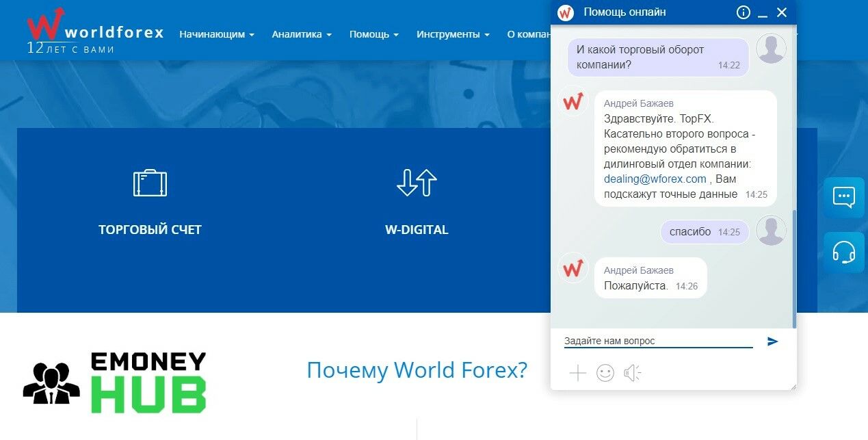Open the Аналитика dropdown menu
Image resolution: width=868 pixels, height=440 pixels.
click(302, 34)
